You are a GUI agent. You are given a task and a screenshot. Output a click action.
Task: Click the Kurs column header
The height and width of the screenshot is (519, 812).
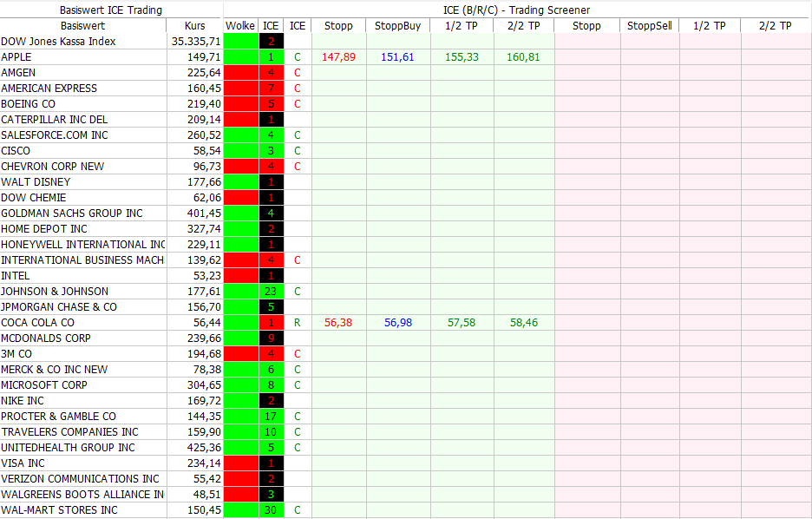(x=194, y=26)
